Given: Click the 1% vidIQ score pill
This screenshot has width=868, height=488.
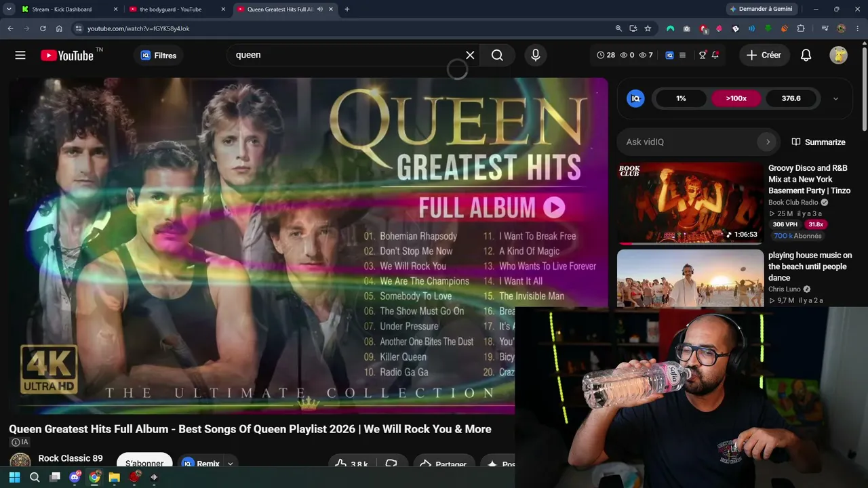Looking at the screenshot, I should click(x=681, y=98).
